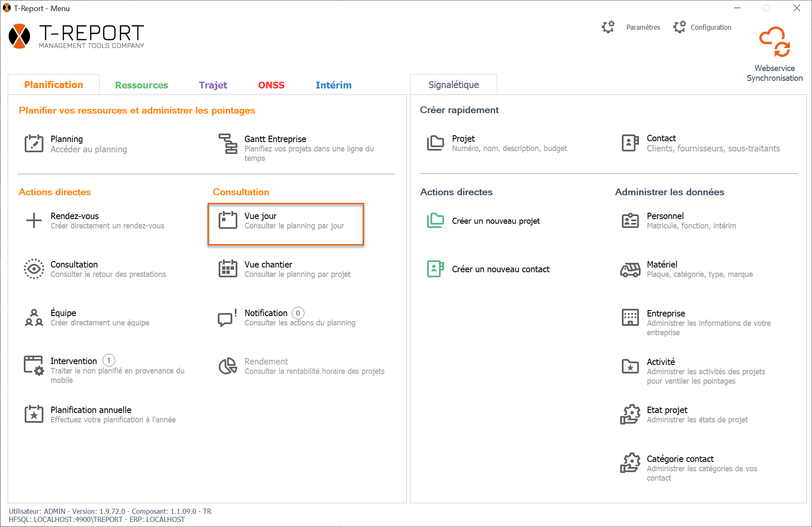
Task: Open the Notification speech bubble icon
Action: tap(227, 318)
